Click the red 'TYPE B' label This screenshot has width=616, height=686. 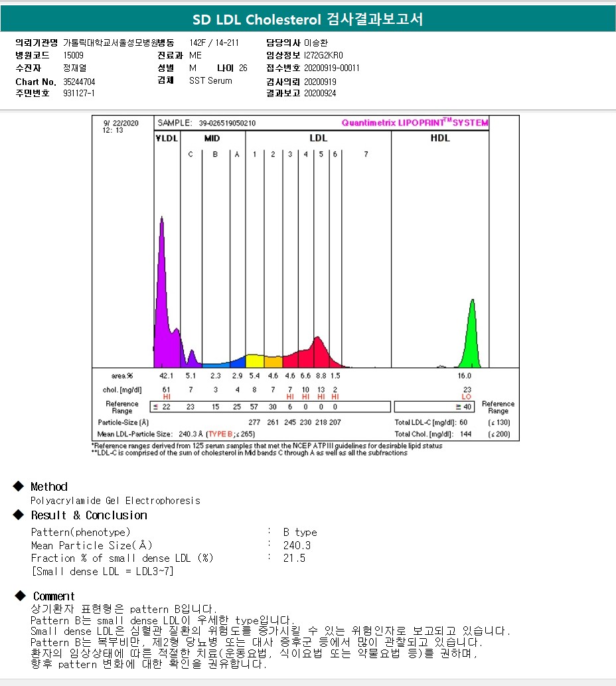click(220, 434)
